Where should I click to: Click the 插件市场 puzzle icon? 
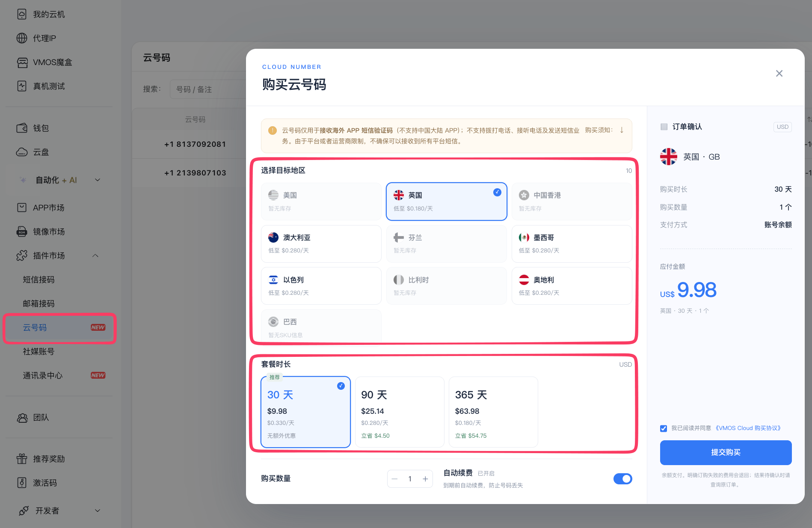click(x=22, y=255)
